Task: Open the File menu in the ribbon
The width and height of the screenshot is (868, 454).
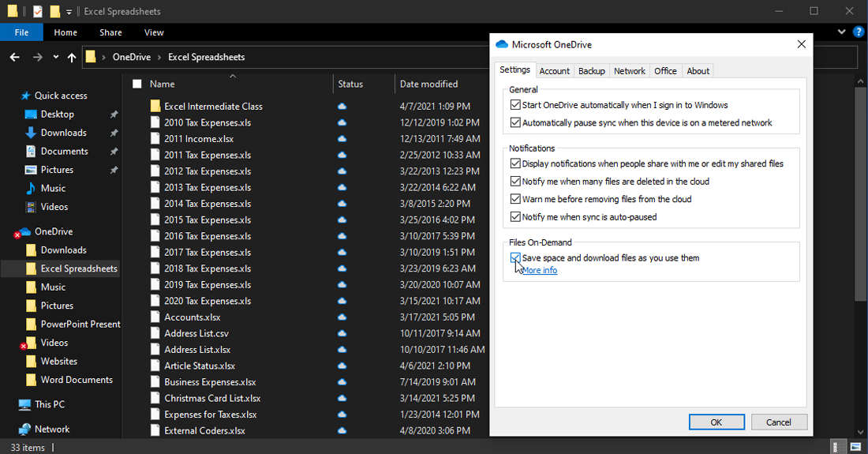Action: [21, 32]
